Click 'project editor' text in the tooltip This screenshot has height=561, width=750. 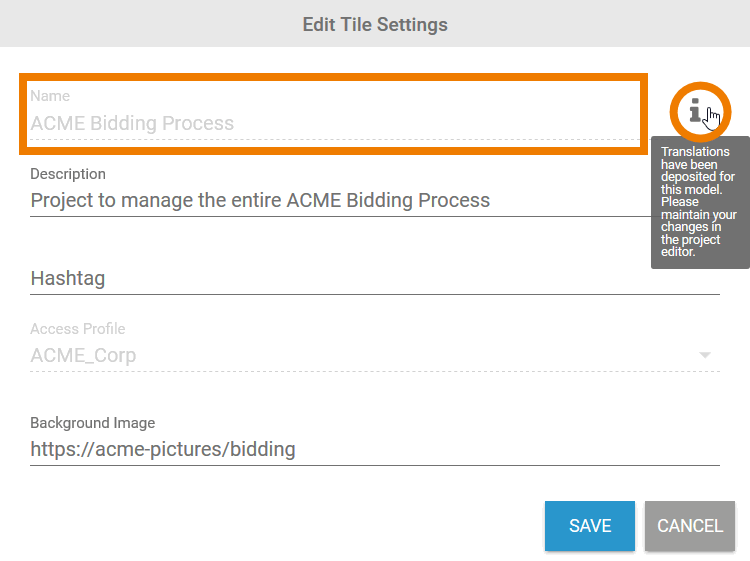coord(691,246)
